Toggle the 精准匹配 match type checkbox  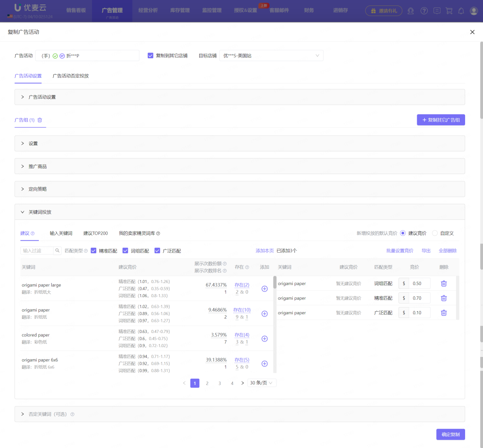(x=94, y=251)
